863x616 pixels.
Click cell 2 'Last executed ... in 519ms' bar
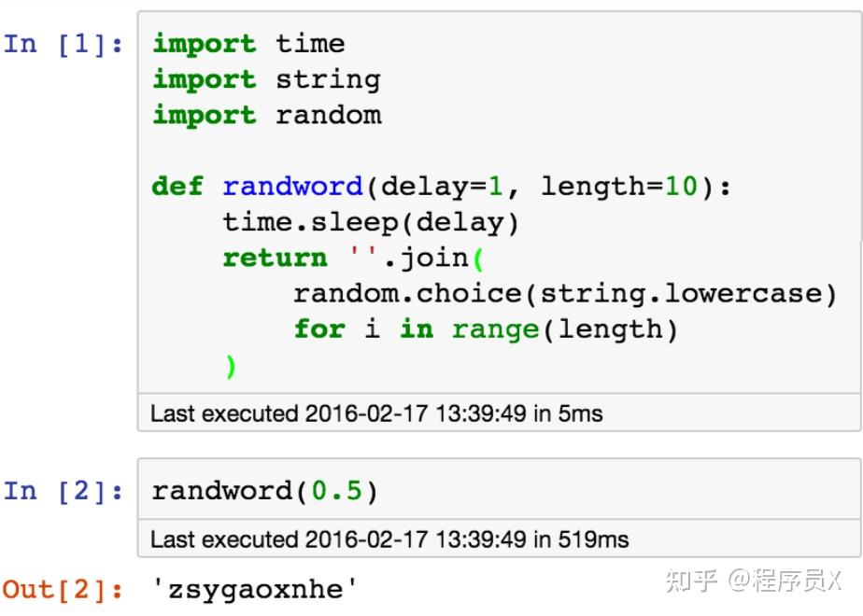(x=499, y=539)
